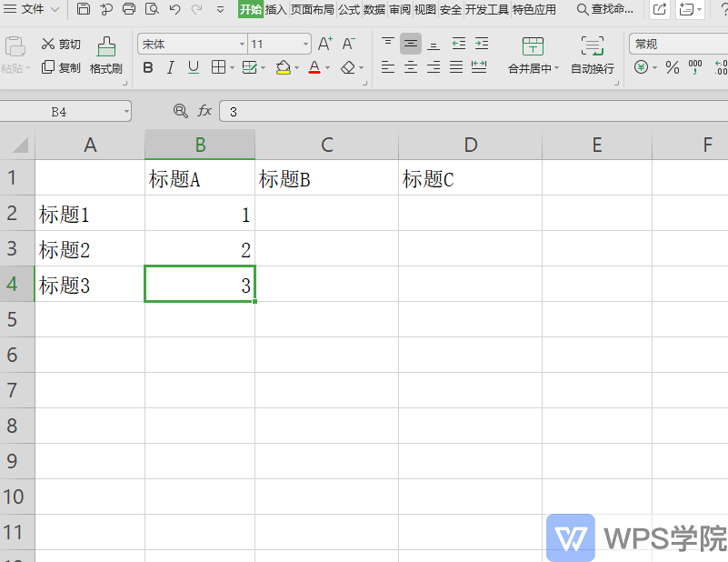Apply fill color bucket icon
728x562 pixels.
click(284, 68)
